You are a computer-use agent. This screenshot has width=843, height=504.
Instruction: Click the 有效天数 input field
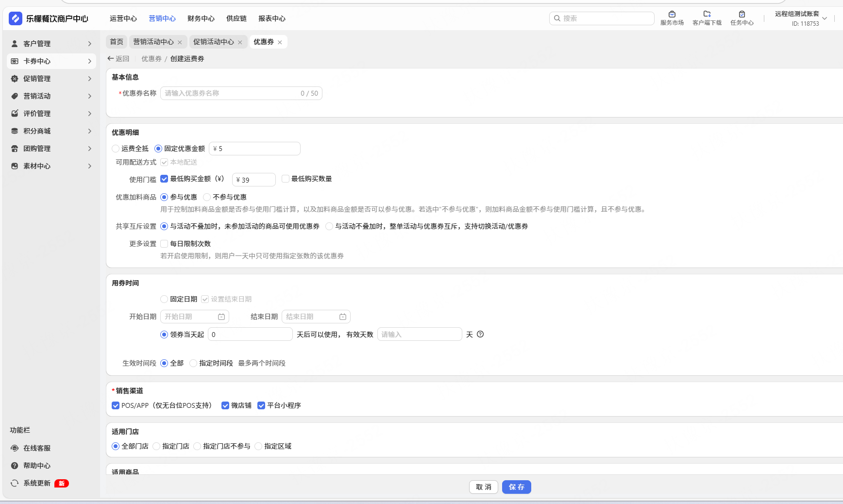(420, 334)
